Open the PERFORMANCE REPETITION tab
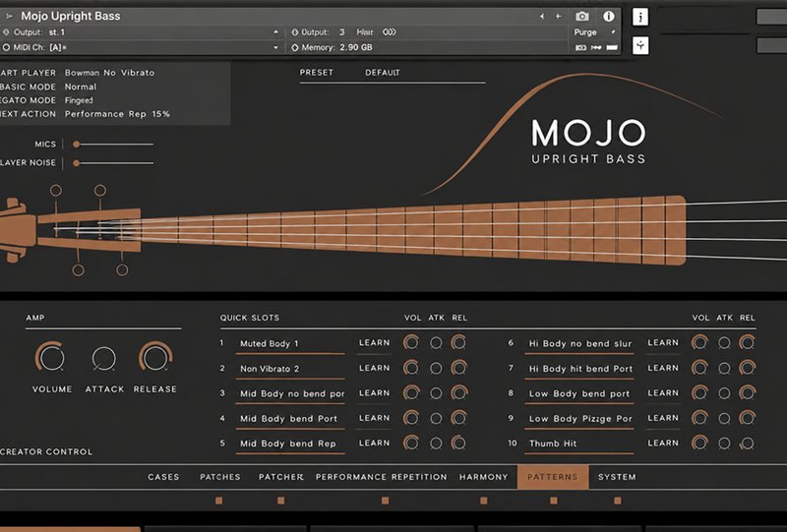This screenshot has height=532, width=787. pos(381,477)
